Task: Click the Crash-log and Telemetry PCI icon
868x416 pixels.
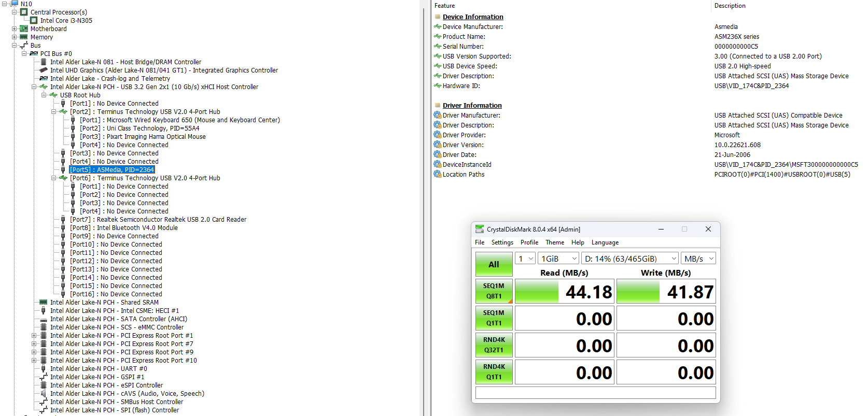Action: (x=44, y=79)
